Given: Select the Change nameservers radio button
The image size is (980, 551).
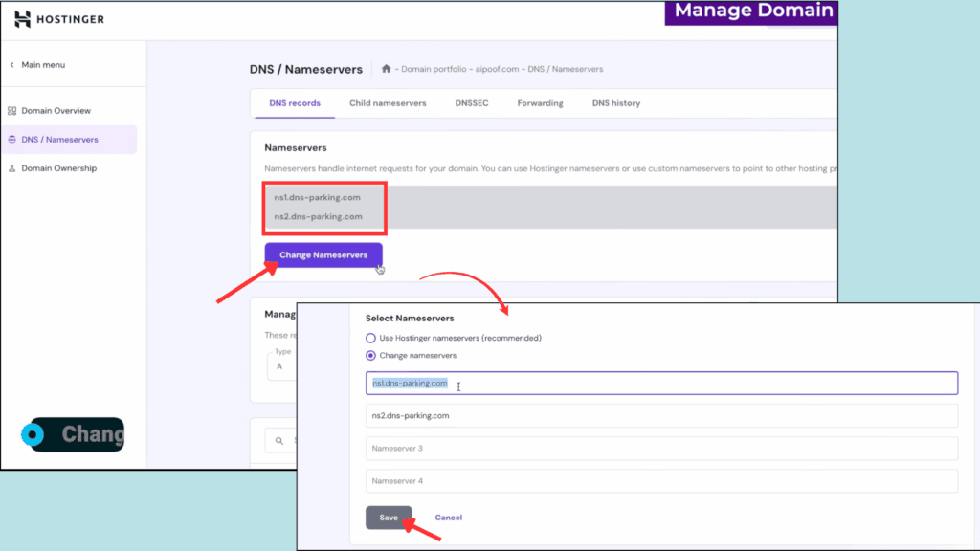Looking at the screenshot, I should pos(371,356).
